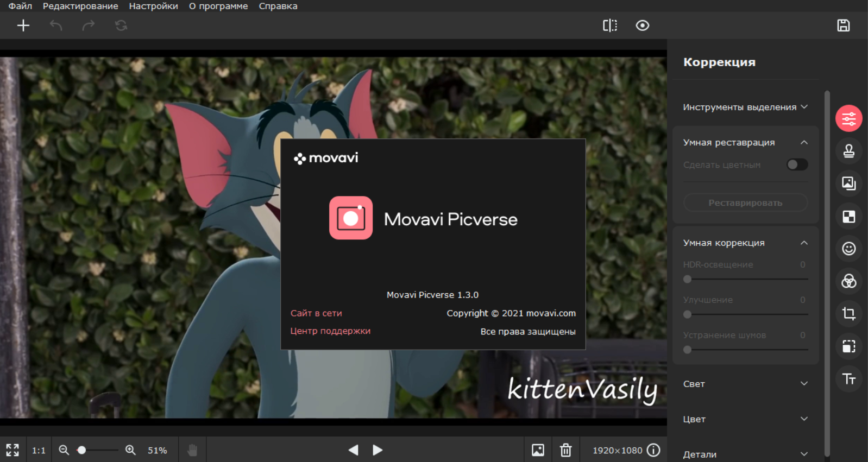Open the color effects filters tool
This screenshot has height=462, width=868.
point(849,281)
